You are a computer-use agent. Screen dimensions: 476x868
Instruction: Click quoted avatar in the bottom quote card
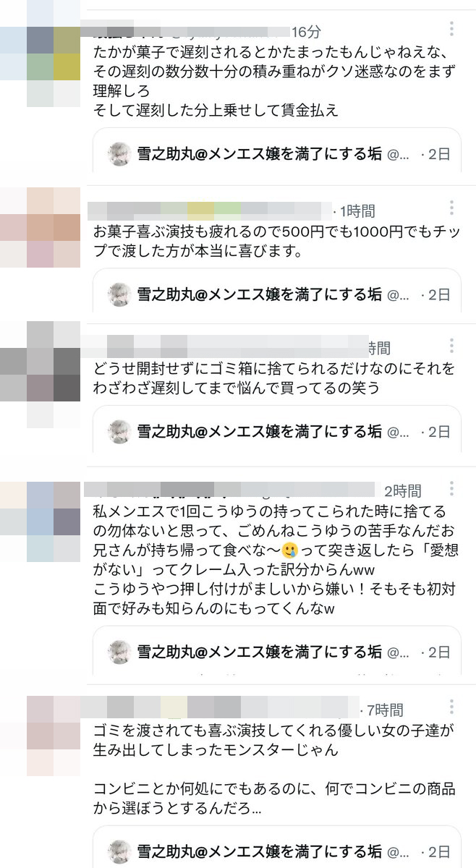119,851
